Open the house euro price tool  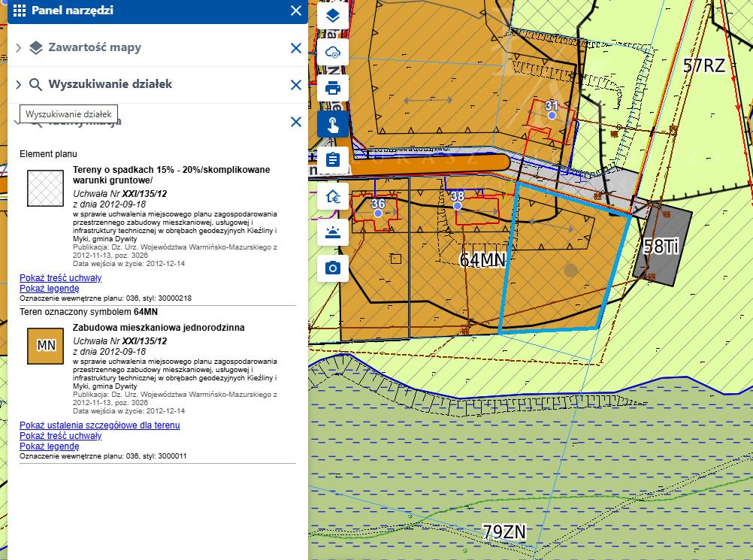(333, 196)
